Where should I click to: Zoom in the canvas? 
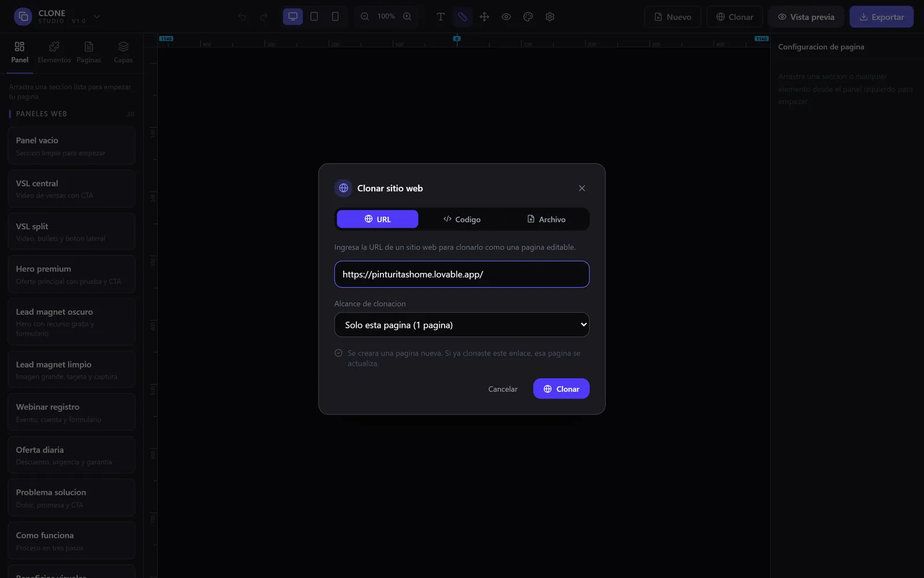(x=407, y=17)
